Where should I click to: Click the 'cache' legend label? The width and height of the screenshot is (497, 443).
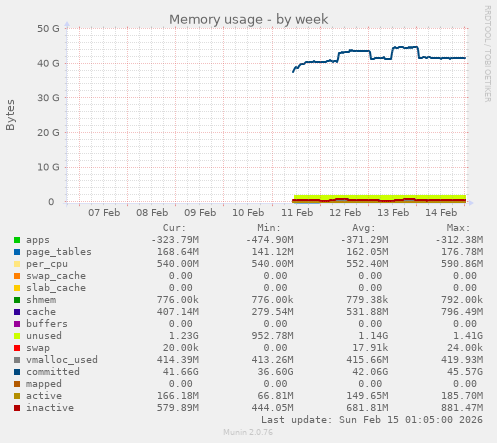click(x=41, y=312)
